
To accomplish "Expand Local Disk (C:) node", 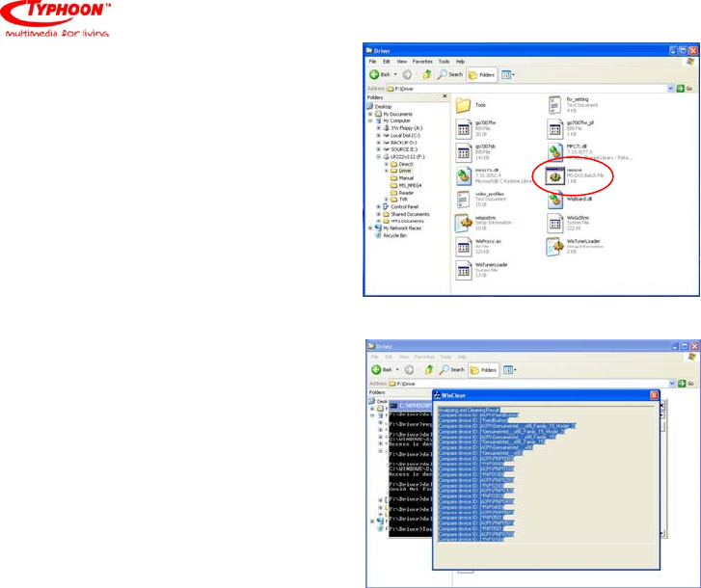I will (x=378, y=135).
